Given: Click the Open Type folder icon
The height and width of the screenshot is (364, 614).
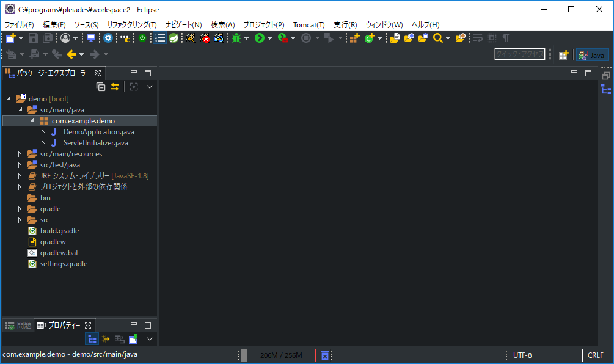Looking at the screenshot, I should [395, 38].
